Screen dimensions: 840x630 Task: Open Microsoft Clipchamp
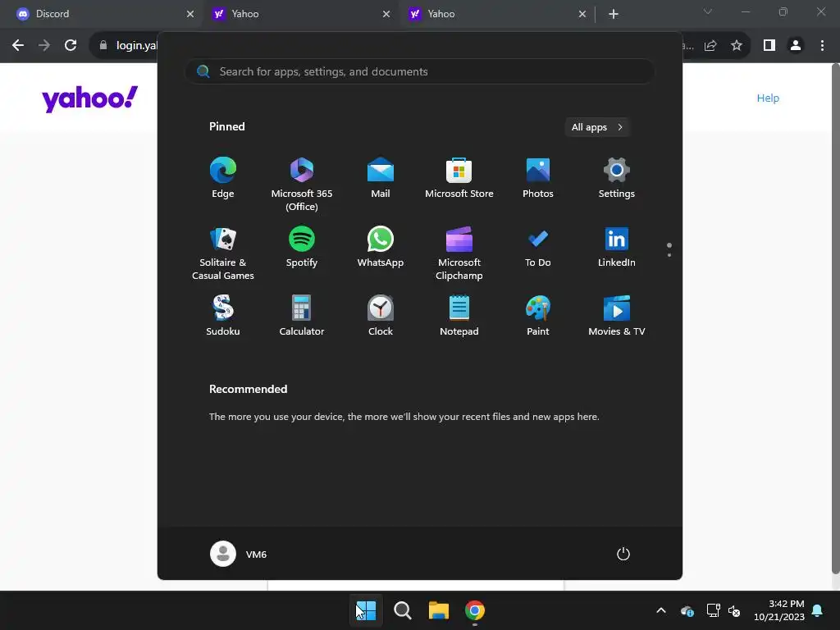459,253
